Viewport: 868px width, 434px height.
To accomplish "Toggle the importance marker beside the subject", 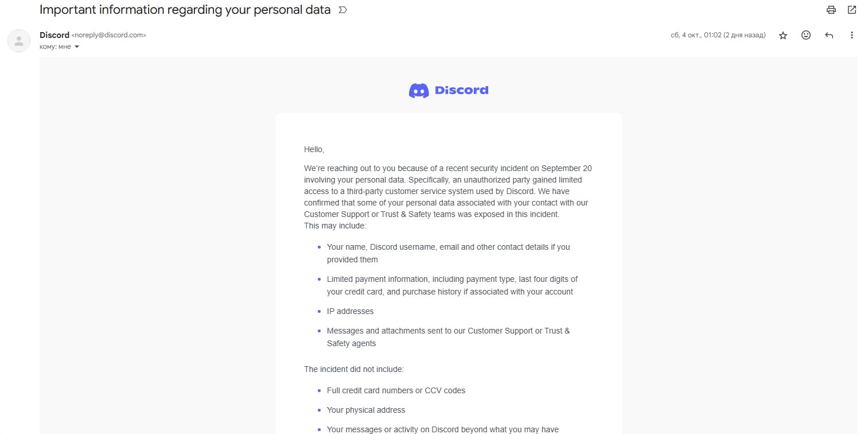I will point(342,10).
